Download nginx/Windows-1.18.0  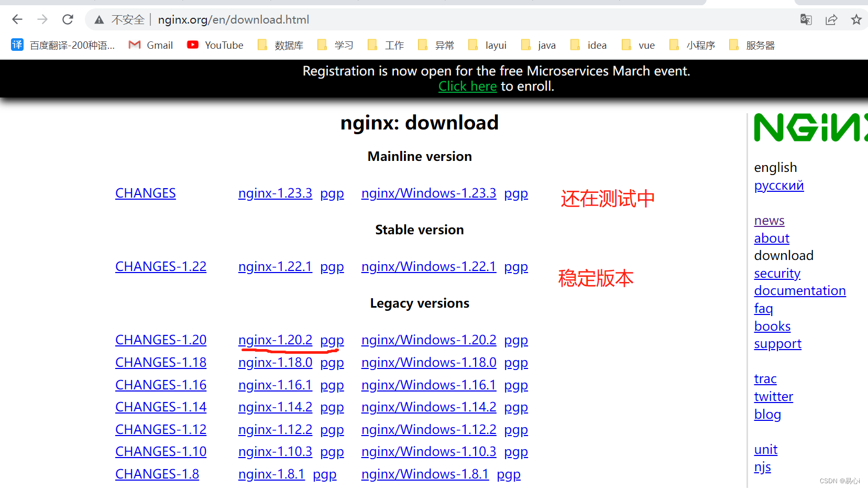tap(428, 363)
